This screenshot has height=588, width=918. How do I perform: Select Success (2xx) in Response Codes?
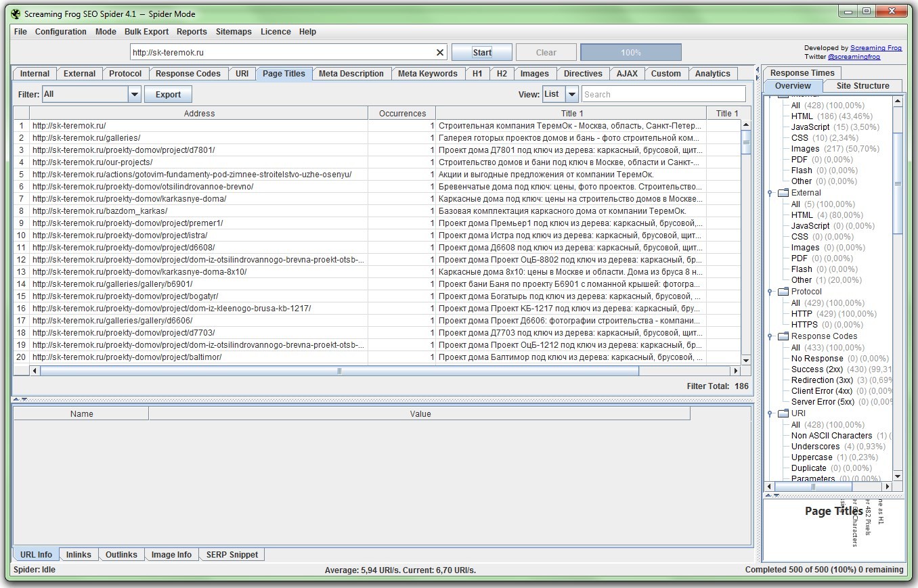[x=842, y=369]
